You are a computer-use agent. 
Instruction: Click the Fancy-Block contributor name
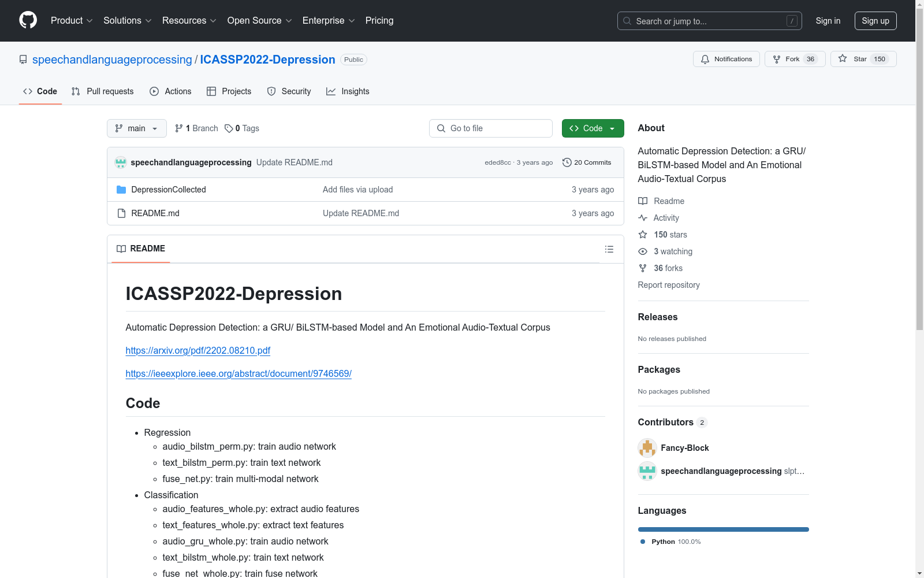pyautogui.click(x=685, y=448)
